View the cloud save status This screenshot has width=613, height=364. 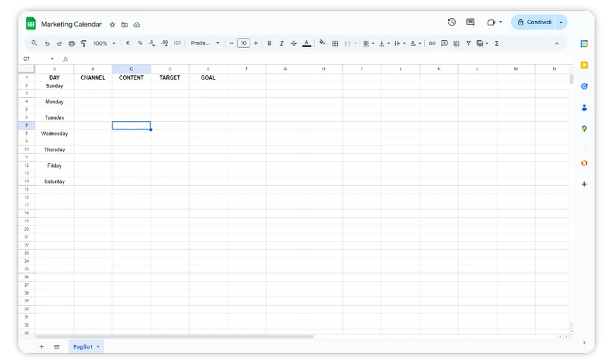137,25
